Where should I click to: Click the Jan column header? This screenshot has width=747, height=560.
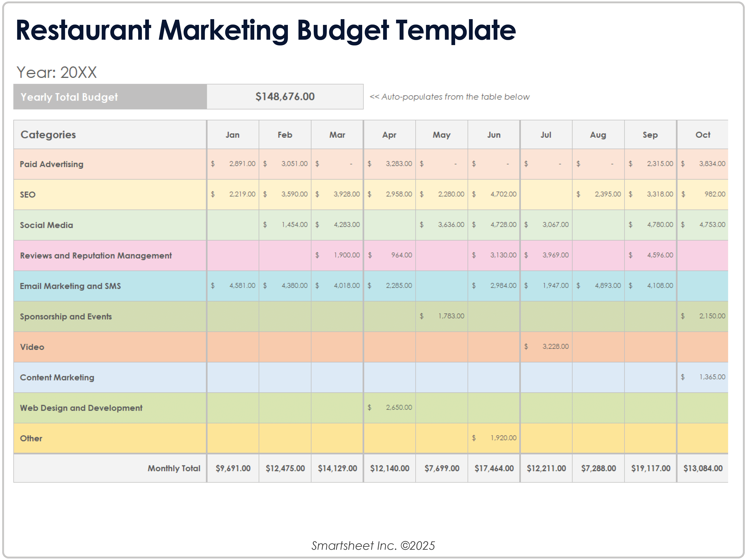pyautogui.click(x=232, y=135)
